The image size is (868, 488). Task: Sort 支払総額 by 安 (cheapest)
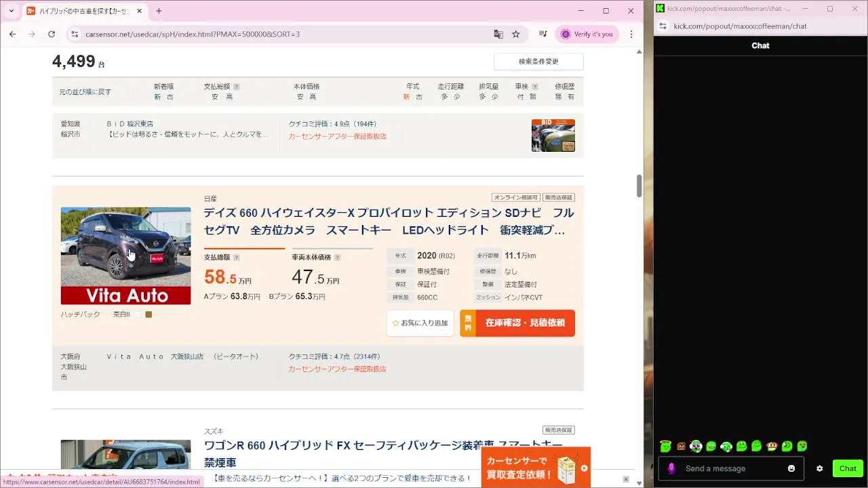214,97
